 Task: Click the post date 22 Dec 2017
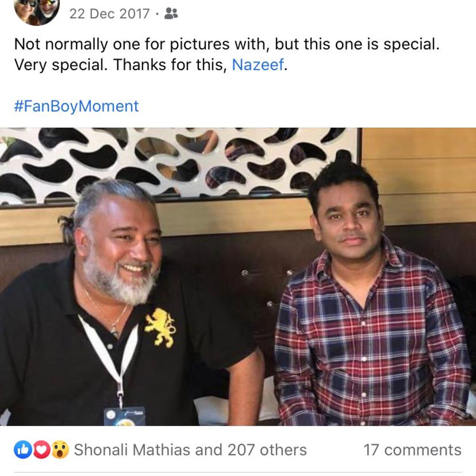tap(109, 14)
